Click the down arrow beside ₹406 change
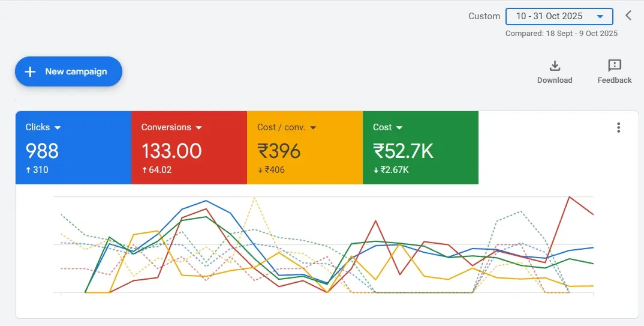This screenshot has height=326, width=644. pyautogui.click(x=260, y=170)
